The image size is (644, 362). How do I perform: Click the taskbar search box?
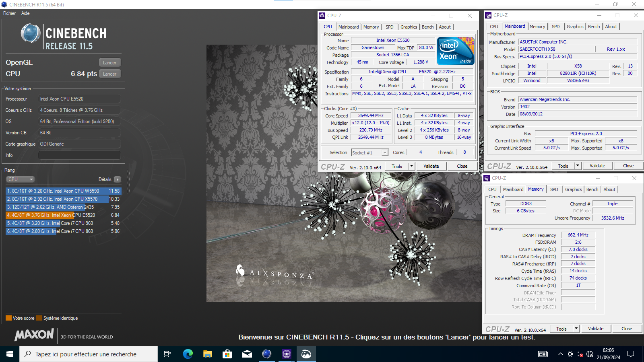click(89, 354)
